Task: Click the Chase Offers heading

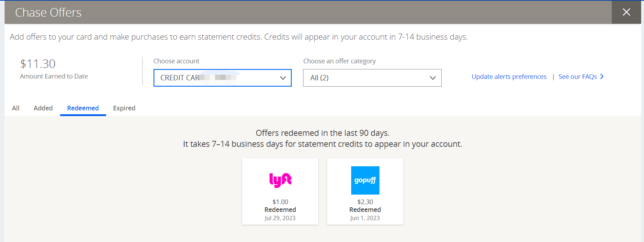Action: [x=48, y=12]
